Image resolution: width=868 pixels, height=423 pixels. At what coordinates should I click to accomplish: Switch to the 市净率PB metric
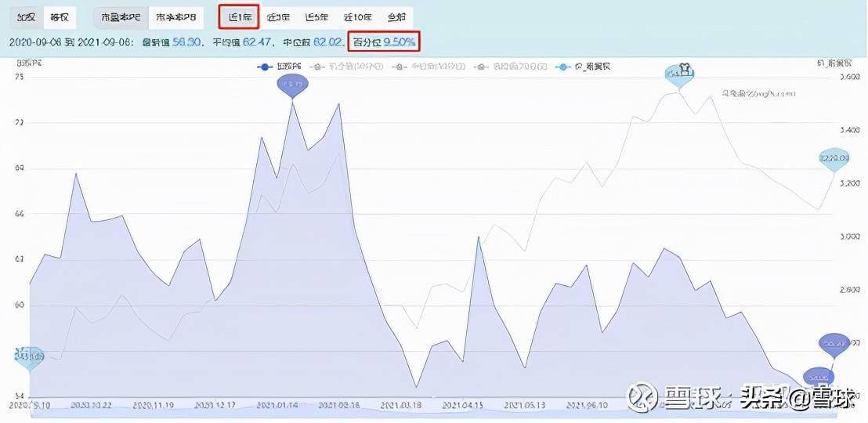click(176, 17)
